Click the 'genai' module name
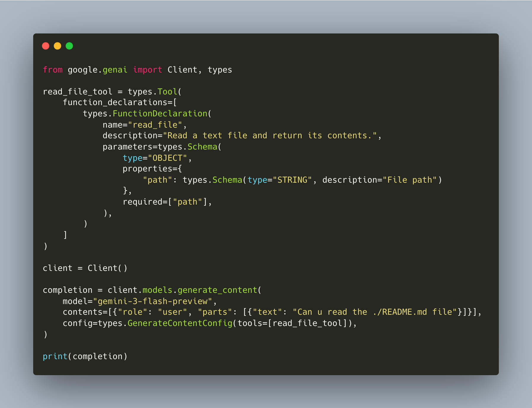The width and height of the screenshot is (532, 408). [115, 70]
